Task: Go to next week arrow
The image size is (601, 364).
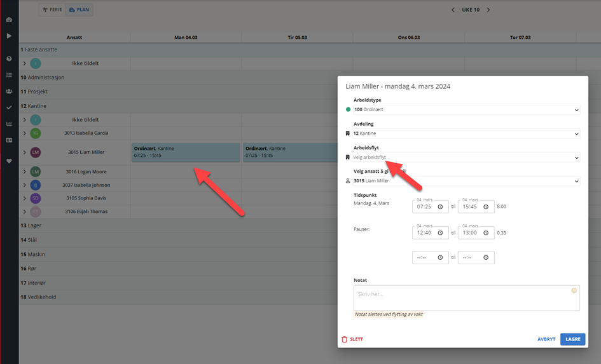Action: pos(488,10)
